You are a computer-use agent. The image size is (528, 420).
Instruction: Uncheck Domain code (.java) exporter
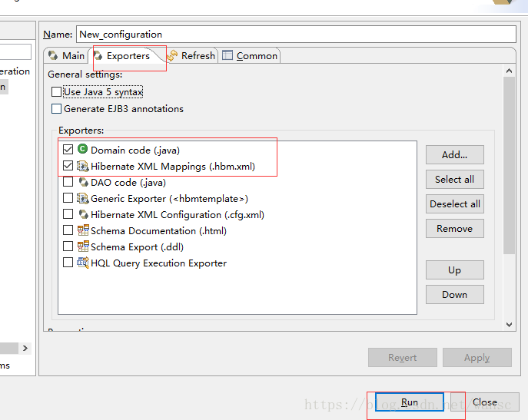pyautogui.click(x=68, y=149)
